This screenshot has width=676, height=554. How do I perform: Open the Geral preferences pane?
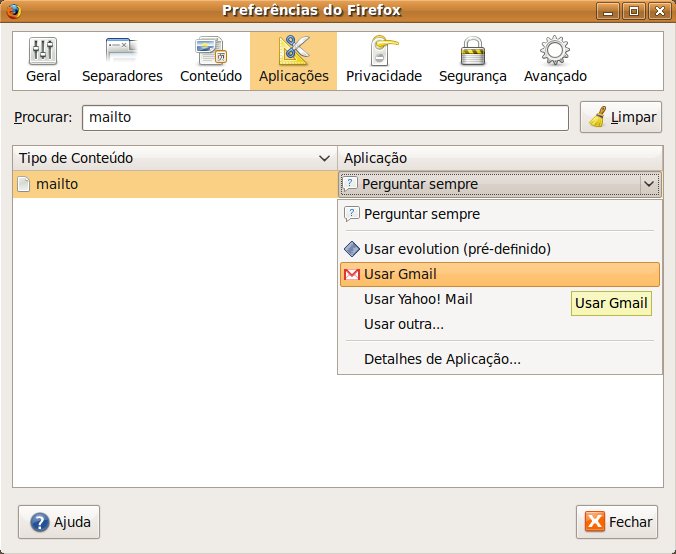[x=43, y=61]
